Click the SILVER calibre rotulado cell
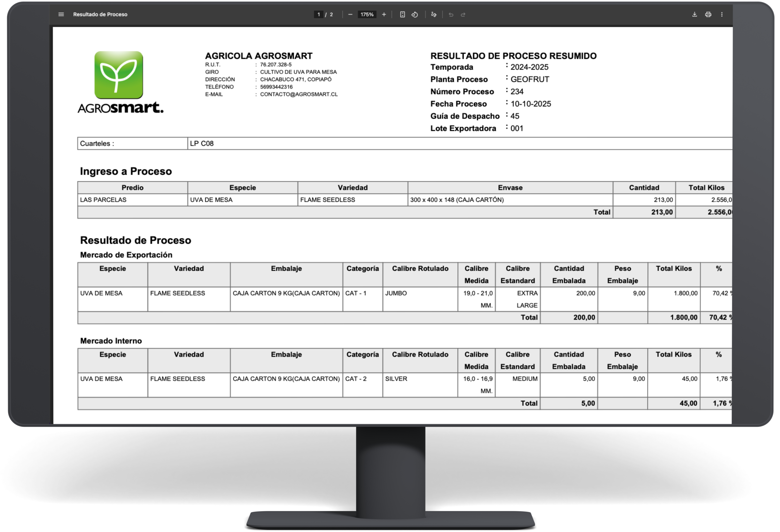This screenshot has width=780, height=532. [x=396, y=379]
